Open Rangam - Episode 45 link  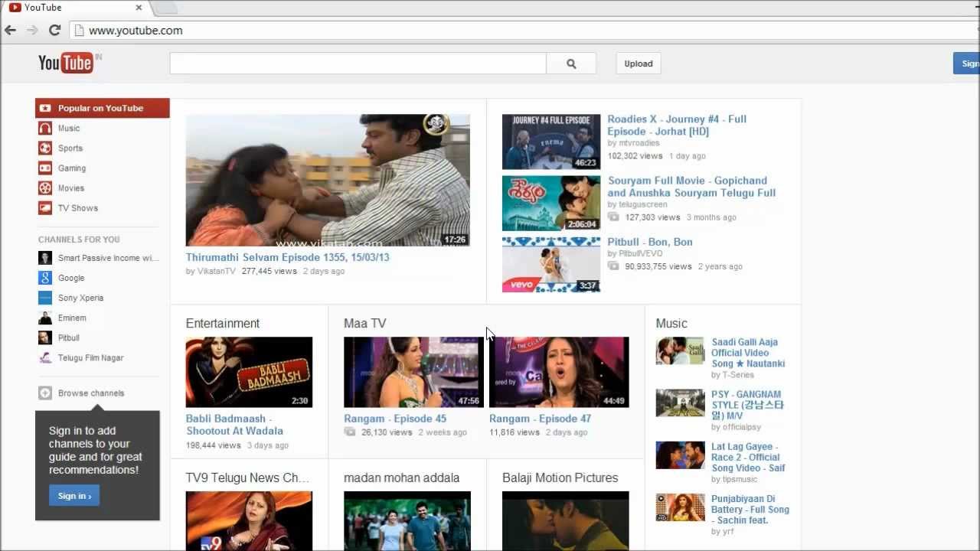click(x=395, y=419)
